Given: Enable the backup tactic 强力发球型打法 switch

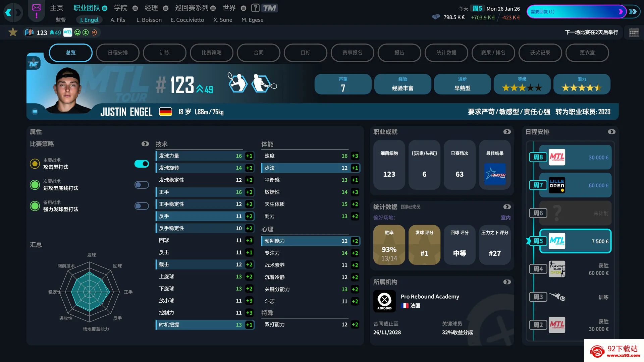Looking at the screenshot, I should coord(142,206).
